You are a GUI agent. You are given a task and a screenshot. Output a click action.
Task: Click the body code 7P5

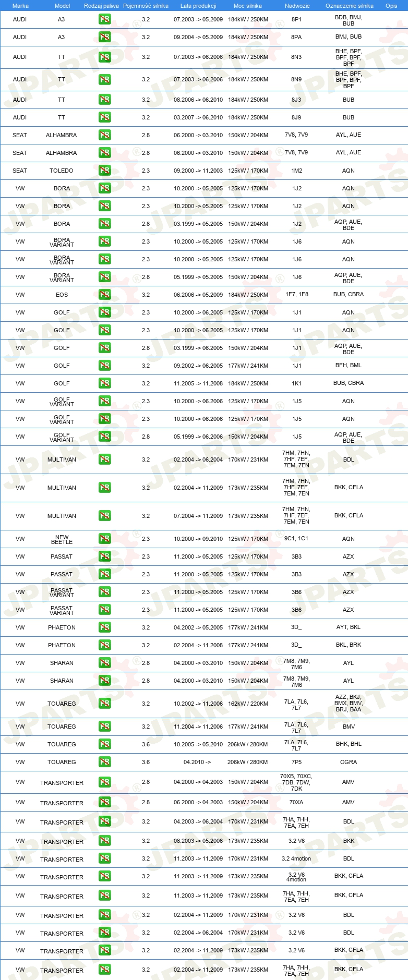coord(296,762)
